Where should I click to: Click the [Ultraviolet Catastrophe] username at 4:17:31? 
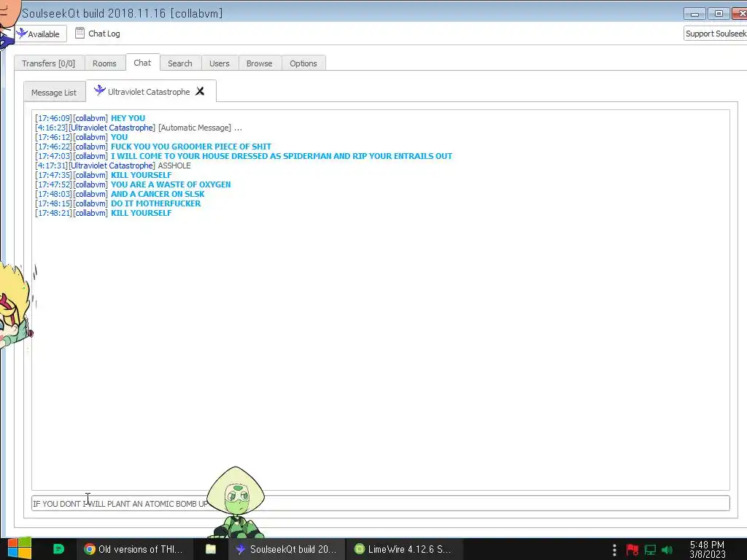pyautogui.click(x=112, y=166)
